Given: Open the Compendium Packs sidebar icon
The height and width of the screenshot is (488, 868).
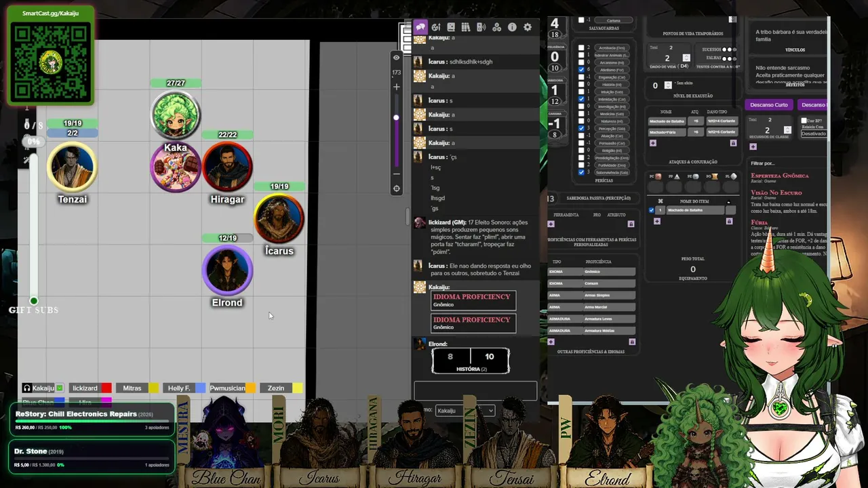Looking at the screenshot, I should pyautogui.click(x=496, y=27).
